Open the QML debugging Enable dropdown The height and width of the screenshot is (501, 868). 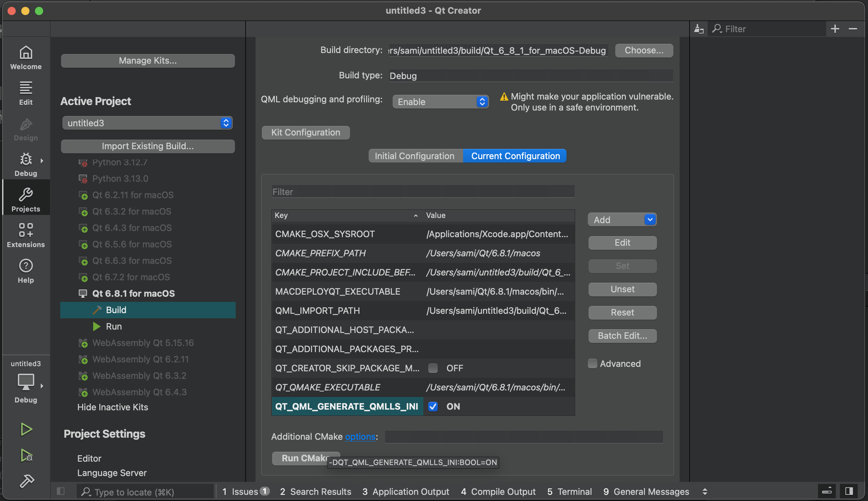coord(441,102)
